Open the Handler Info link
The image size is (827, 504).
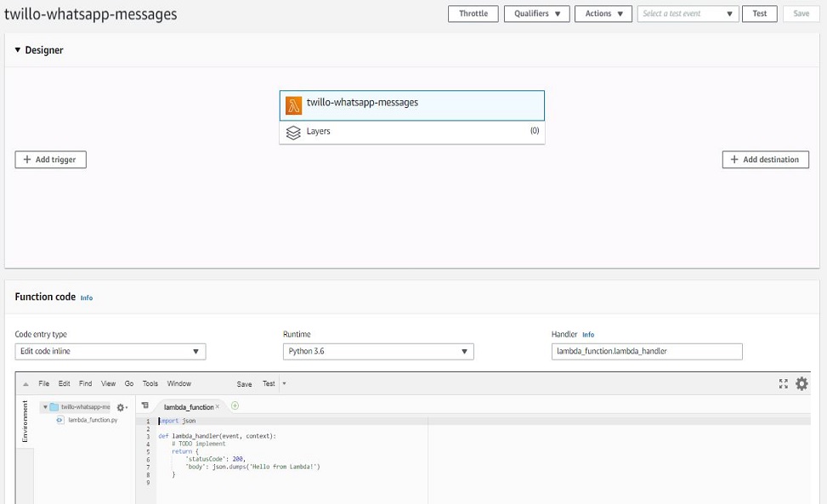(588, 335)
